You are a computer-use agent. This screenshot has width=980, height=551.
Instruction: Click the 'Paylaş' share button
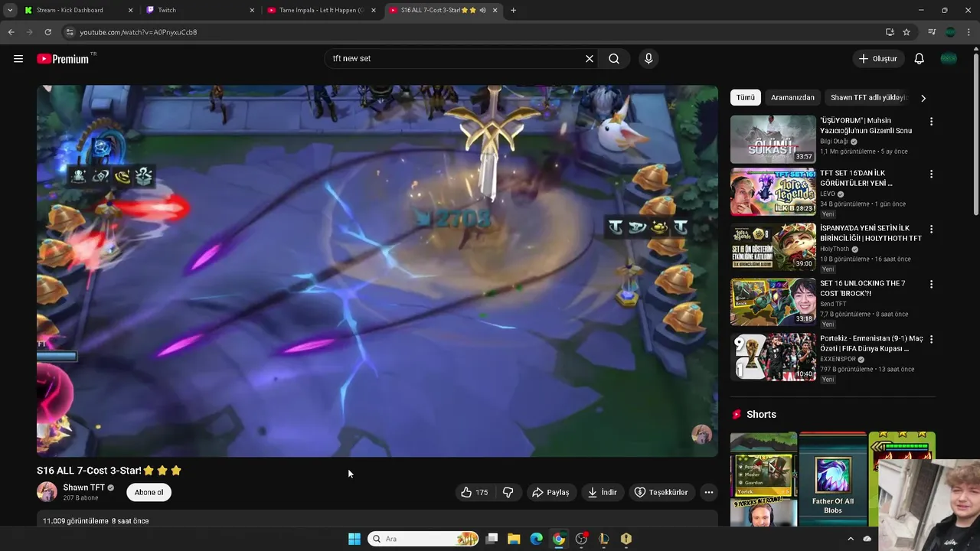pyautogui.click(x=551, y=493)
